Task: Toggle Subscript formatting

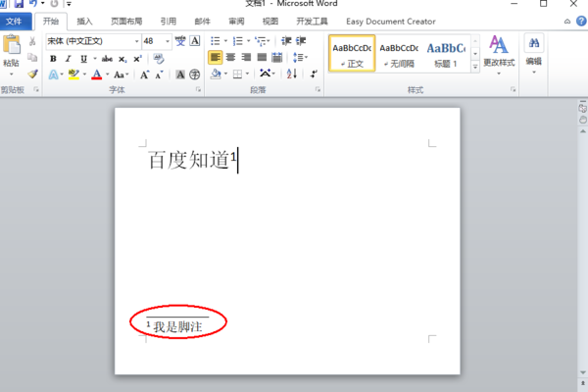Action: coord(122,59)
